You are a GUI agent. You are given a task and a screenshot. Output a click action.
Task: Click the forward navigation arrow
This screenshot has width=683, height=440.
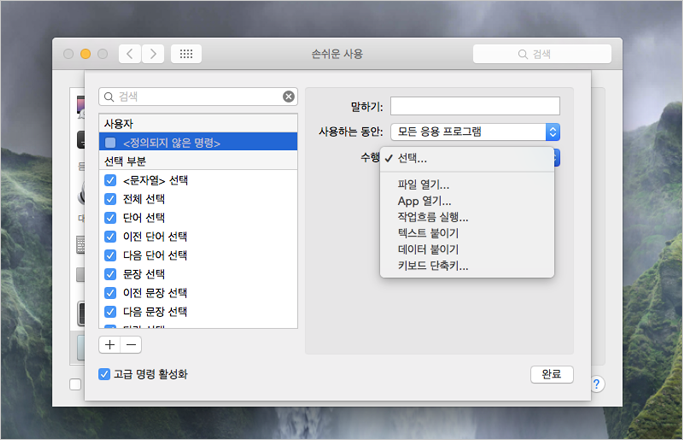(x=153, y=54)
